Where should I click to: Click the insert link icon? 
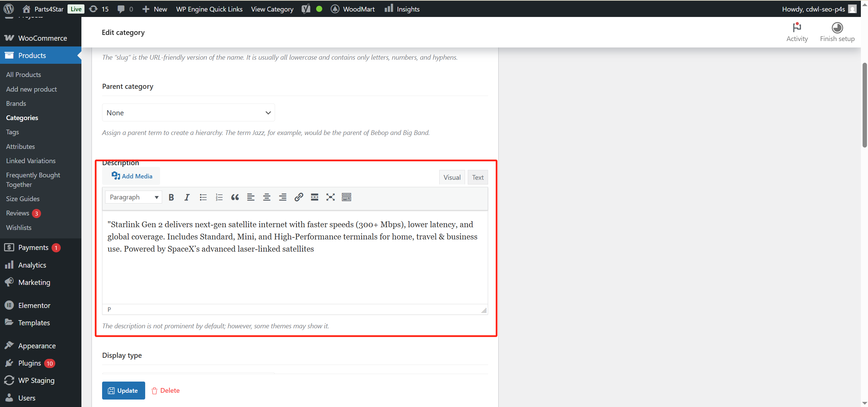click(x=298, y=197)
